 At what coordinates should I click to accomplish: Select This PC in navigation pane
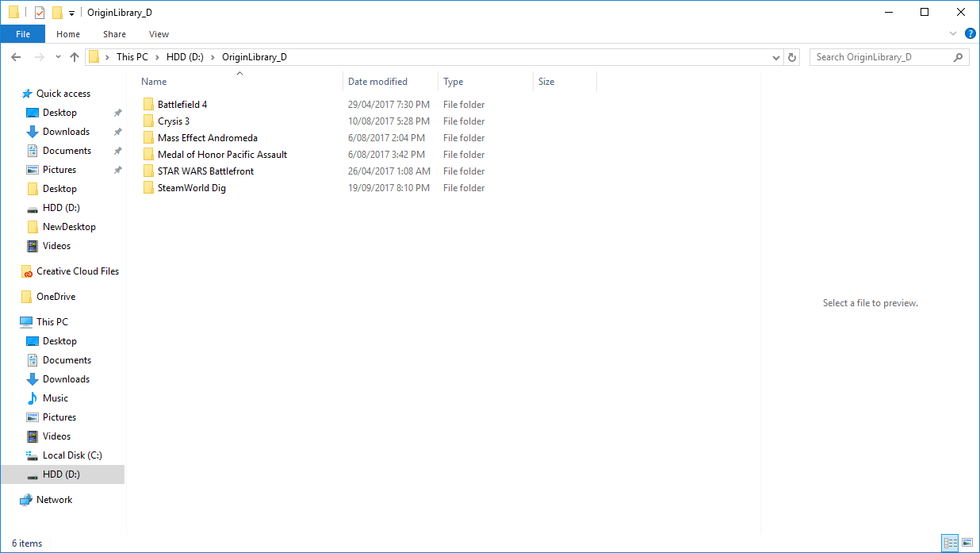coord(52,322)
